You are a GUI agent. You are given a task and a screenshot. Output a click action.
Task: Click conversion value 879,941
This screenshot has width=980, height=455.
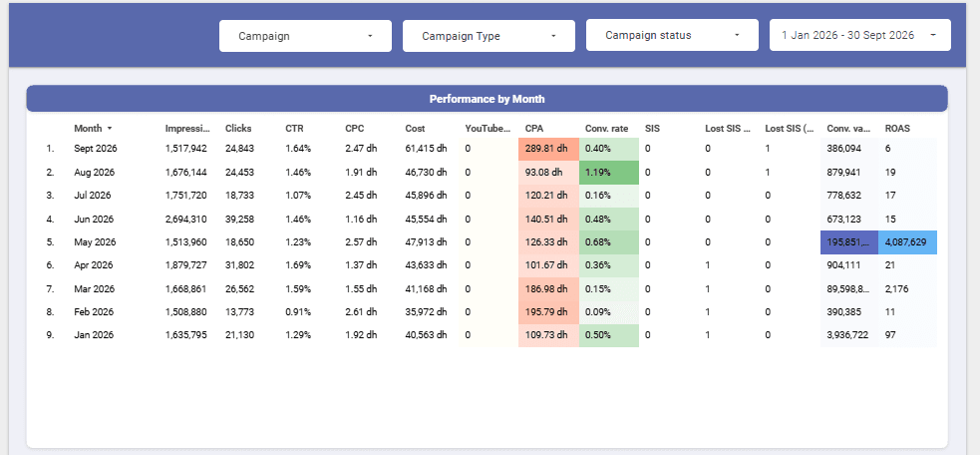[843, 172]
